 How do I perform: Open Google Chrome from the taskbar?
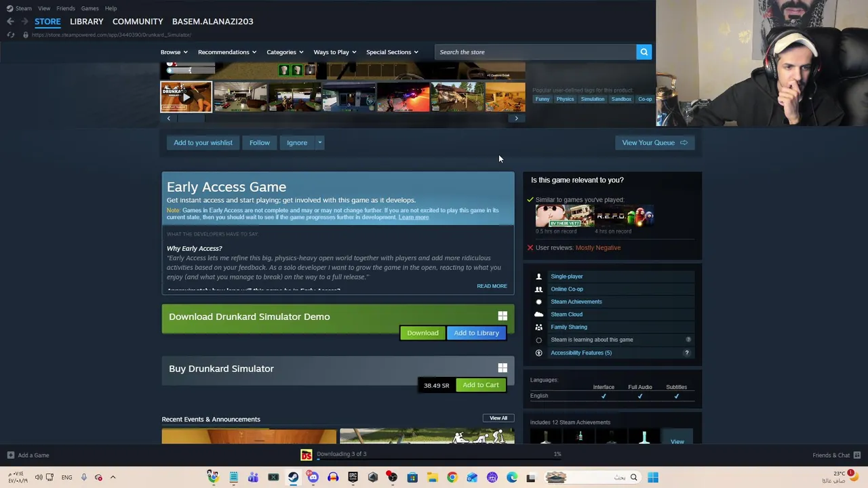coord(452,478)
